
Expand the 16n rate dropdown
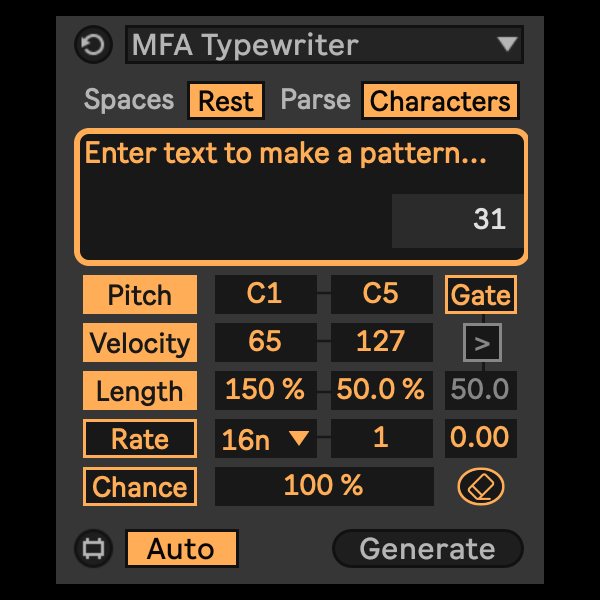pyautogui.click(x=265, y=439)
